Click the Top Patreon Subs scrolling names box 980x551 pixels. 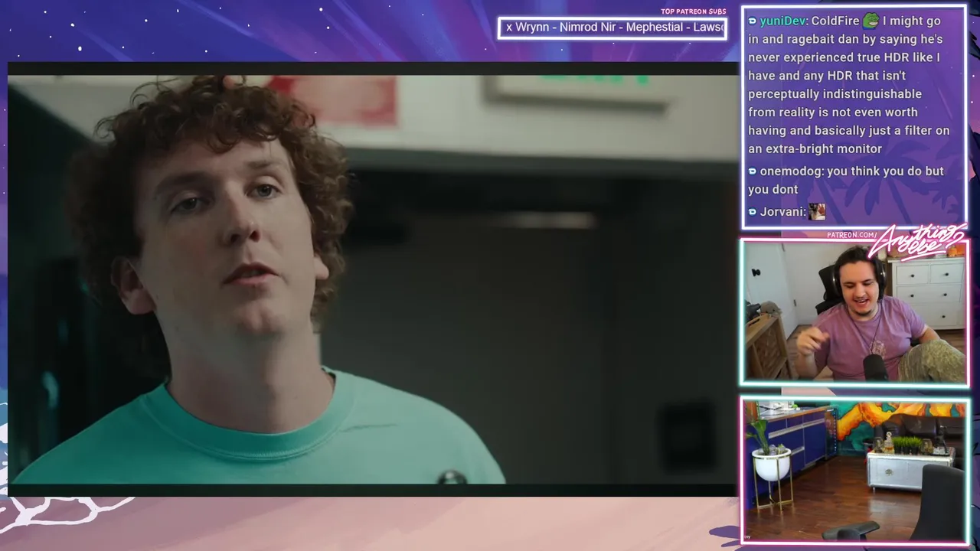(x=612, y=28)
